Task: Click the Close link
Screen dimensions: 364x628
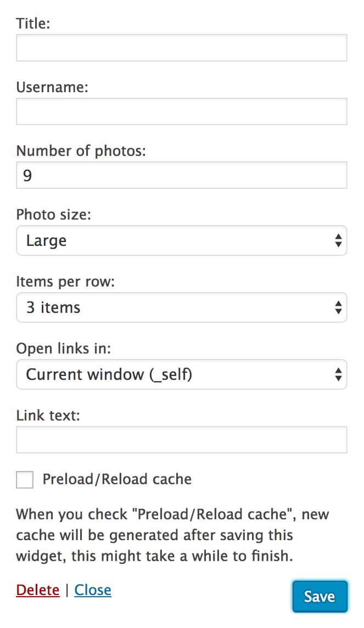Action: click(x=93, y=590)
